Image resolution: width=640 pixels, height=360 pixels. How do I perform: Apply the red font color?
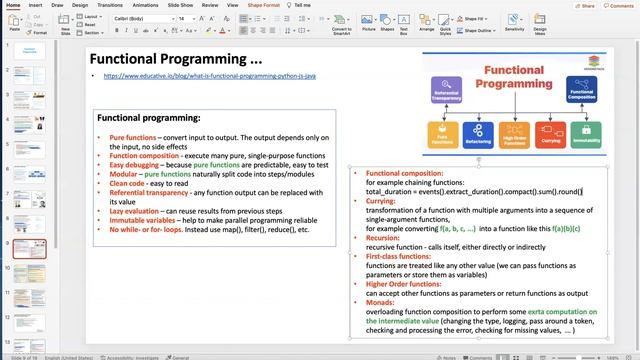222,31
